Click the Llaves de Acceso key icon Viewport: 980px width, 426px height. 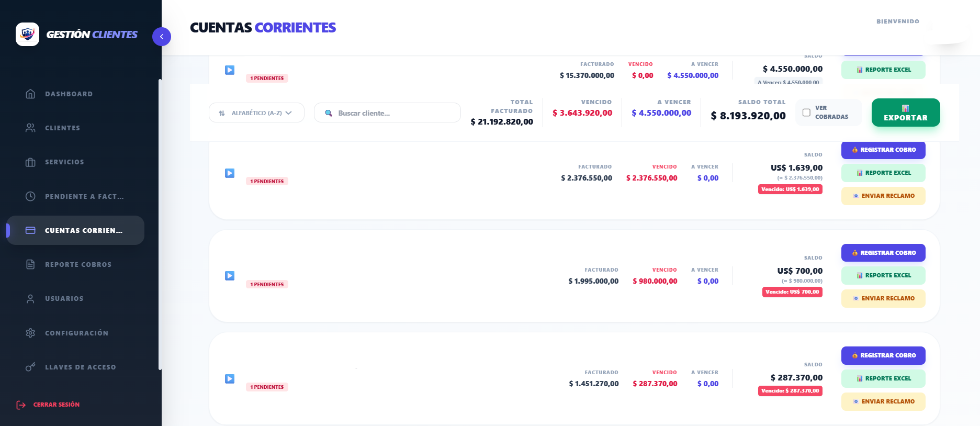pyautogui.click(x=30, y=367)
